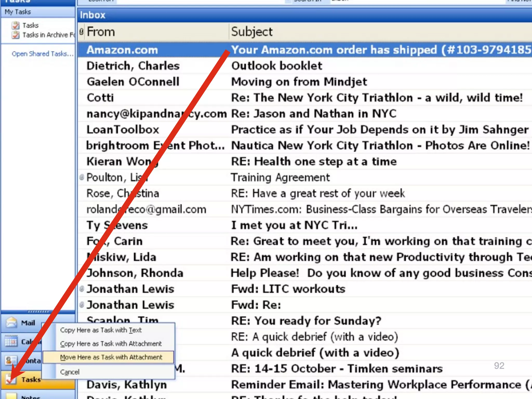Click attachment paperclip icon in column header
The height and width of the screenshot is (399, 532).
tap(82, 32)
